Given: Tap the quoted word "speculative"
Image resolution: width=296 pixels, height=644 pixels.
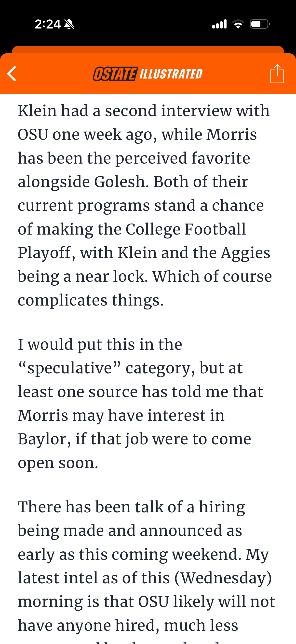Looking at the screenshot, I should click(x=69, y=368).
